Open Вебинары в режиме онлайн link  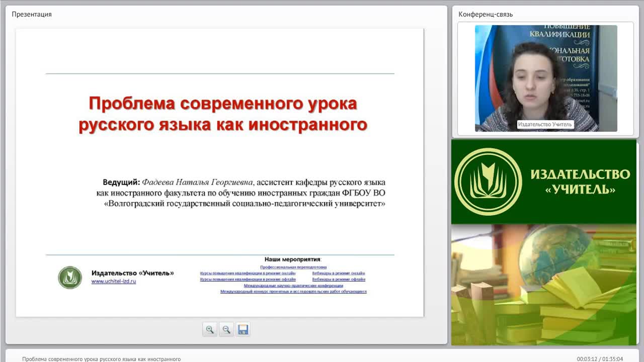339,274
